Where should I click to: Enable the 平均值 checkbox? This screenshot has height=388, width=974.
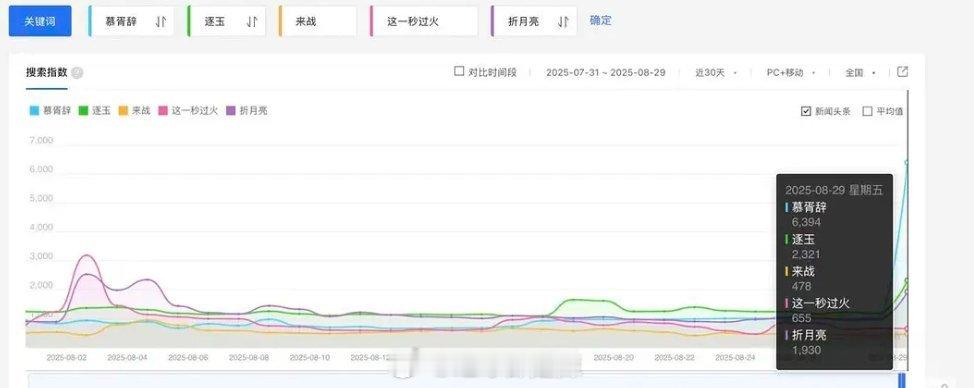[x=868, y=111]
